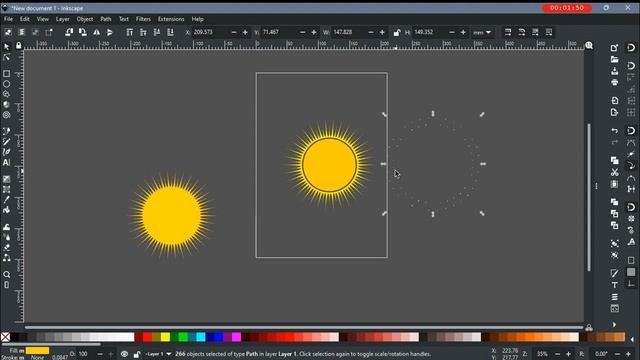Image resolution: width=640 pixels, height=360 pixels.
Task: Click the Undo icon in command bar
Action: 615,131
